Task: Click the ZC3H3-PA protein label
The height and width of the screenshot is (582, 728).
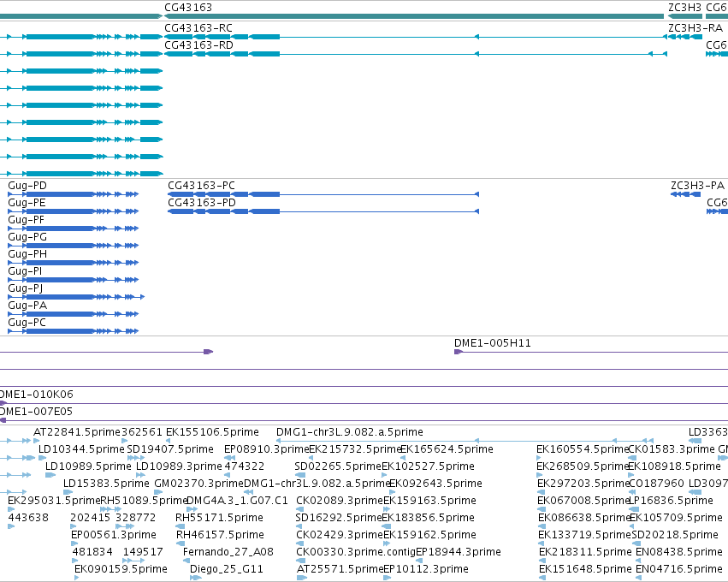Action: click(x=697, y=186)
